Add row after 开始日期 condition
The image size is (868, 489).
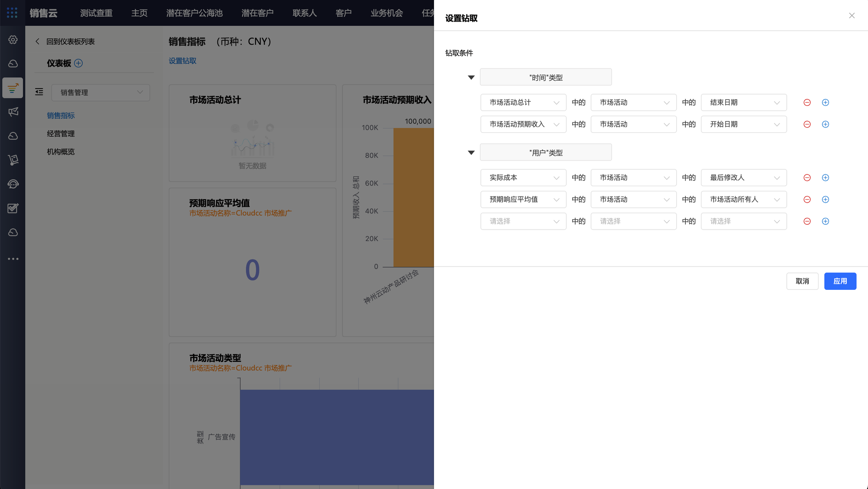pos(825,125)
